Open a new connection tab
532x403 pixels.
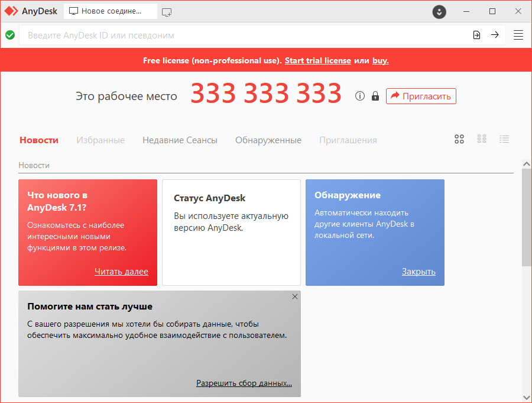[x=167, y=11]
